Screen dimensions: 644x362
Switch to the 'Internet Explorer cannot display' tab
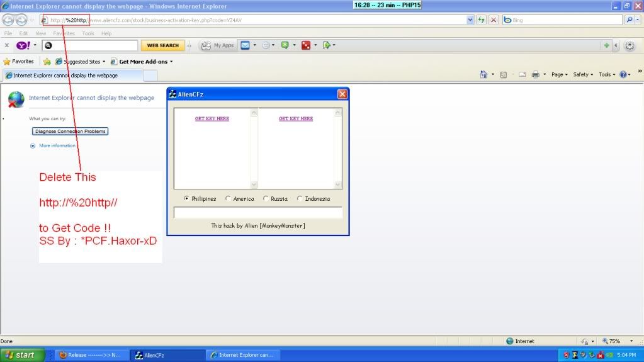tap(71, 76)
